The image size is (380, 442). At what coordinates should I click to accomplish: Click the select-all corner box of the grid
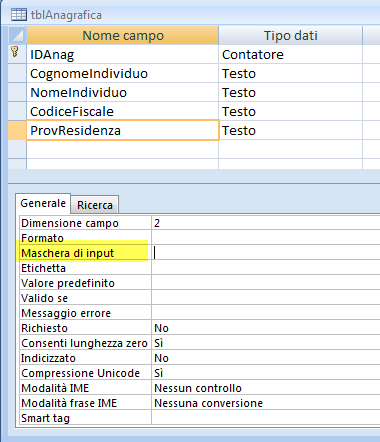click(17, 35)
